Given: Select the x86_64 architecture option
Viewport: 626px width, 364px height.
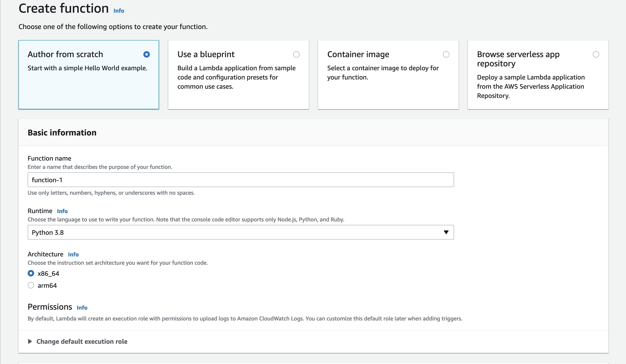Looking at the screenshot, I should (31, 273).
